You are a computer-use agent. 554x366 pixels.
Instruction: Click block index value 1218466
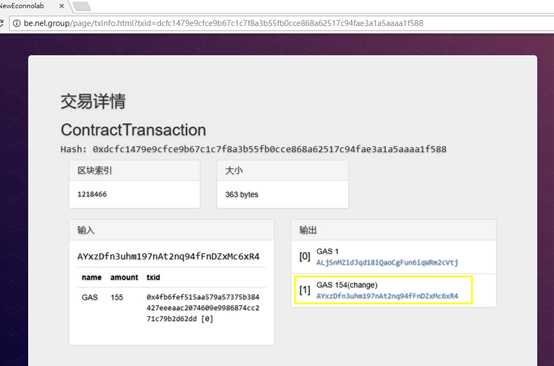pyautogui.click(x=92, y=194)
